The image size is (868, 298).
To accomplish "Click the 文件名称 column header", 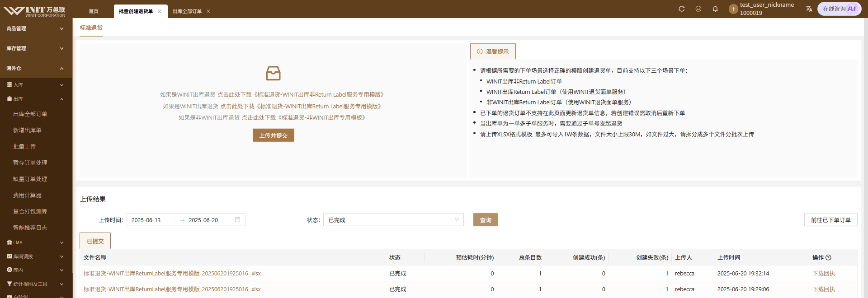I will pyautogui.click(x=95, y=258).
